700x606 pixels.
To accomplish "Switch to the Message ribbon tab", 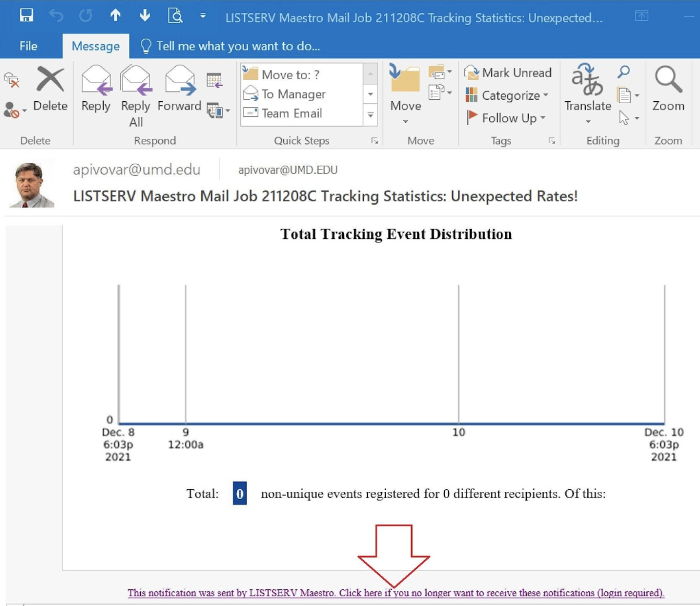I will (95, 46).
